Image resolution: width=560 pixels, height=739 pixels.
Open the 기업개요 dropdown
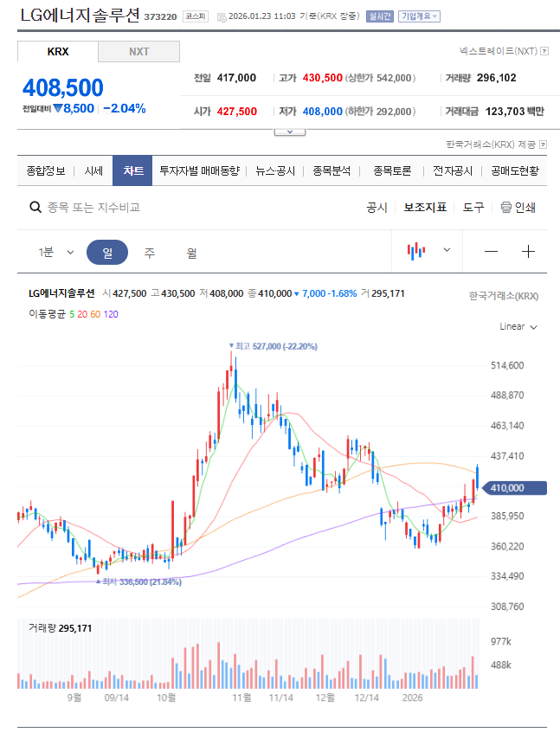[419, 16]
